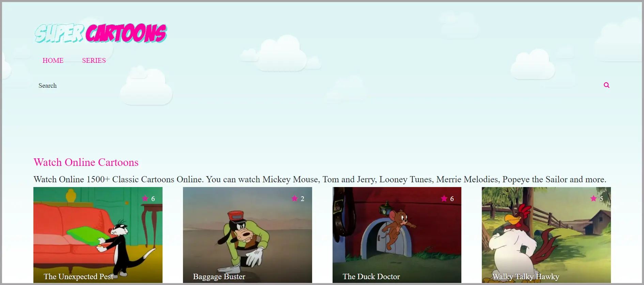This screenshot has width=644, height=285.
Task: Click the Walky Talky Hawky title link
Action: (x=526, y=276)
